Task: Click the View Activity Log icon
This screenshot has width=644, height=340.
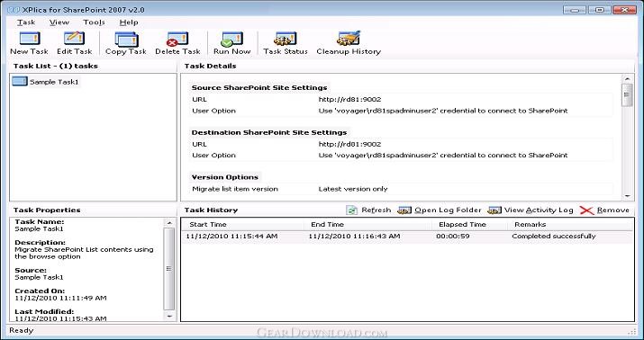Action: click(x=494, y=210)
